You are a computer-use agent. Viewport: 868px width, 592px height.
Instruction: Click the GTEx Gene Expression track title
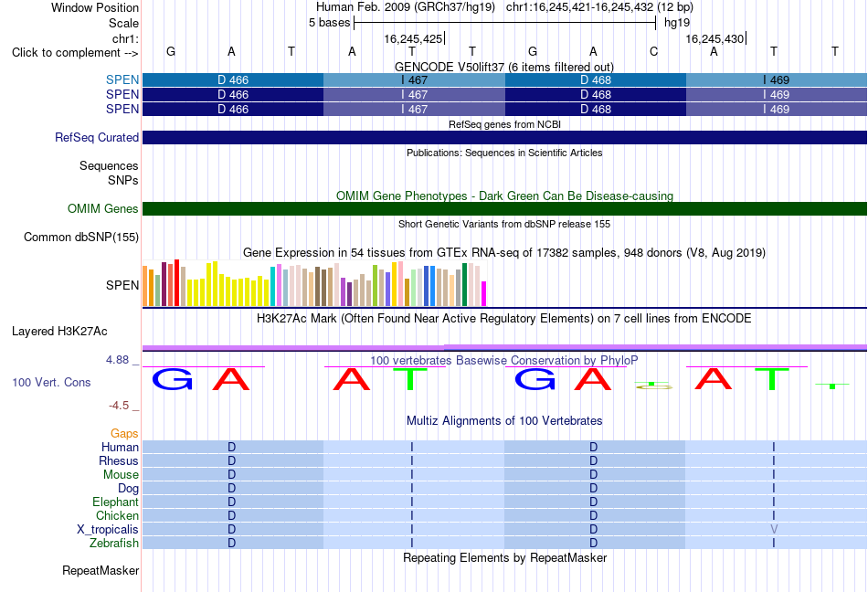pos(504,253)
